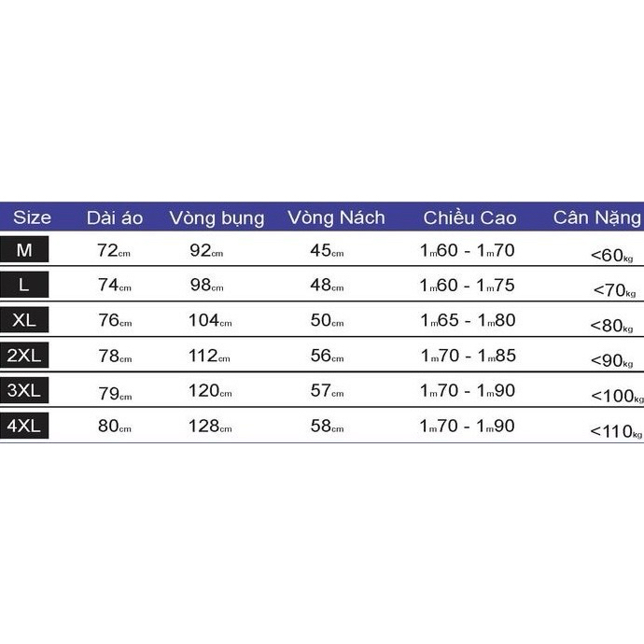Select the 4XL size label

[24, 427]
